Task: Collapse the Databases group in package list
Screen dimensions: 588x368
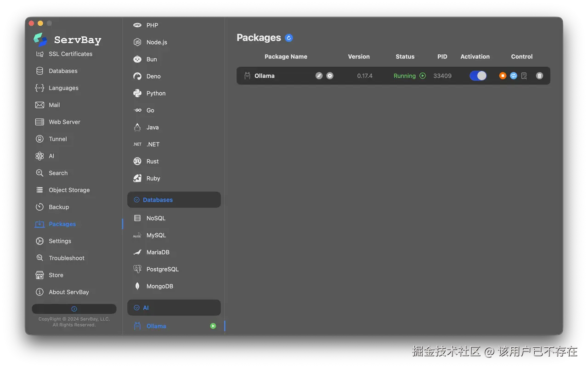Action: 174,200
